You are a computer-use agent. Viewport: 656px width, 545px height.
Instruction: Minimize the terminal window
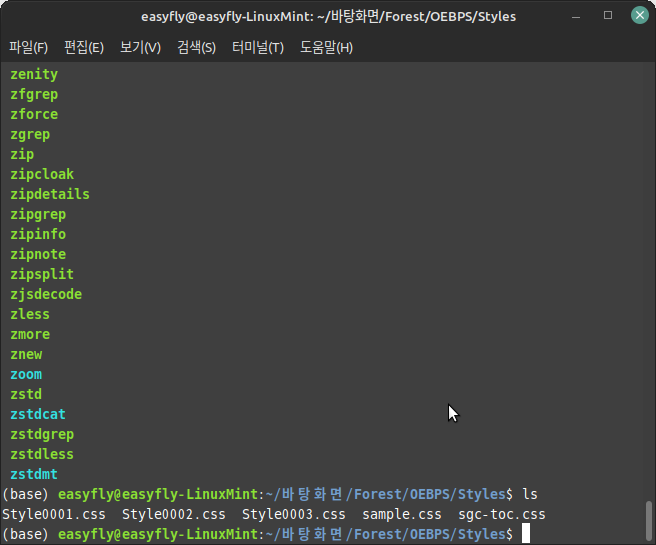pos(576,17)
